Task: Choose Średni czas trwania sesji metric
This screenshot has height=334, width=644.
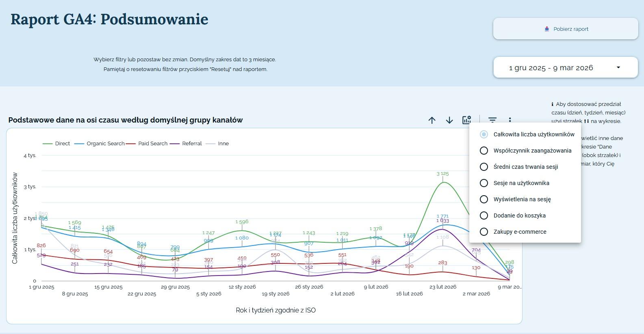Action: click(484, 167)
